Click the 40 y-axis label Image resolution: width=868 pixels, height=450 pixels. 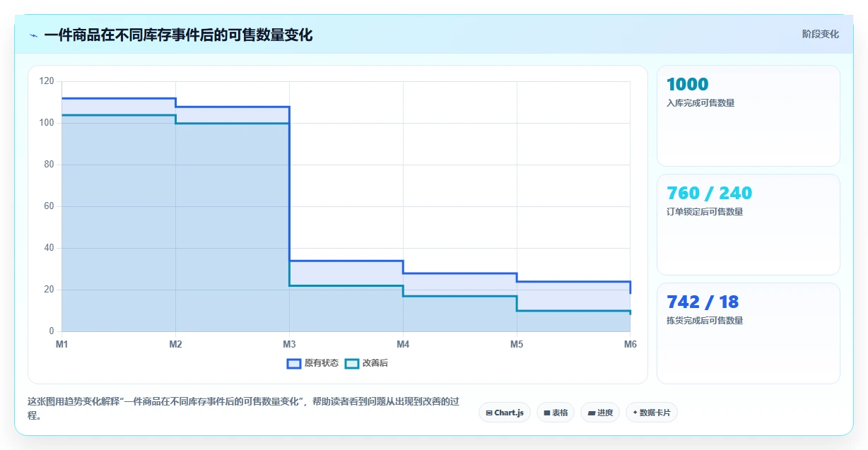coord(49,248)
